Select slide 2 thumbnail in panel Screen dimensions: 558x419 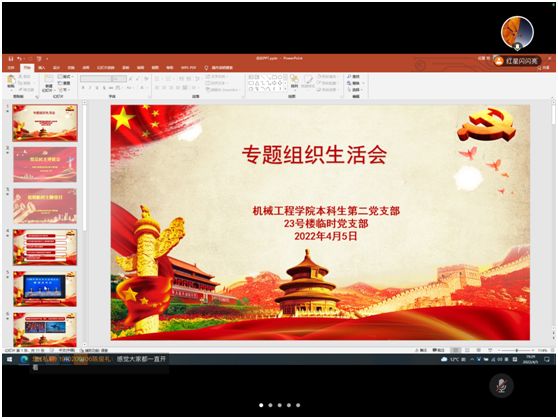(x=45, y=164)
